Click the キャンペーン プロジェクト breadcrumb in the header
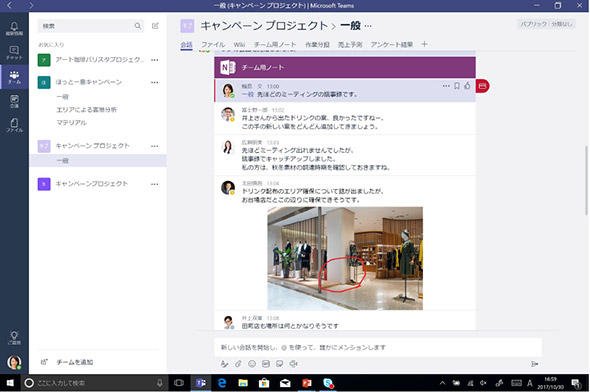This screenshot has height=392, width=590. click(x=264, y=26)
